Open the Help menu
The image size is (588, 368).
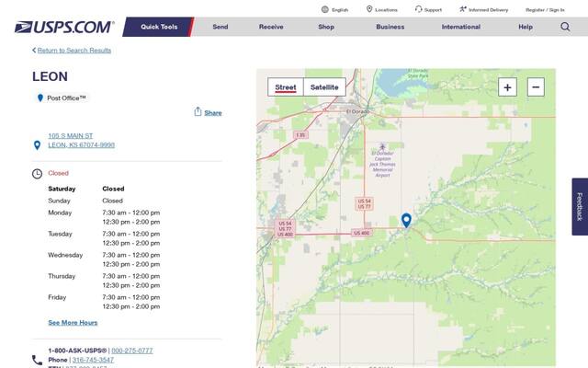pos(526,27)
